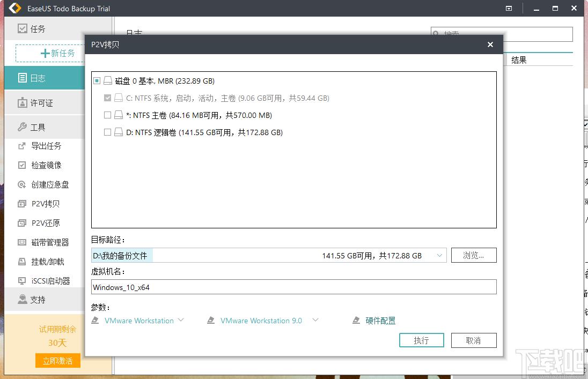588x379 pixels.
Task: Open the 支持 support section
Action: click(44, 300)
